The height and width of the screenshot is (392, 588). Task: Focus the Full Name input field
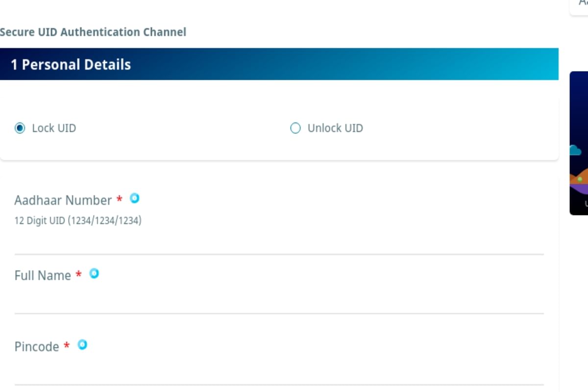coord(279,301)
